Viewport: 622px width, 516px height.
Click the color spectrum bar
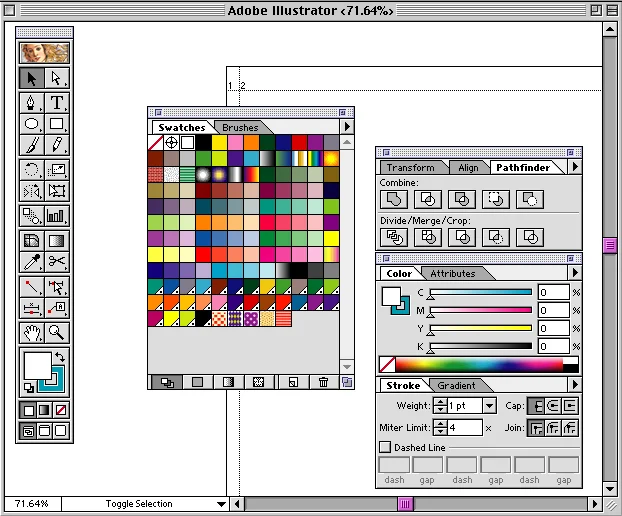point(479,364)
